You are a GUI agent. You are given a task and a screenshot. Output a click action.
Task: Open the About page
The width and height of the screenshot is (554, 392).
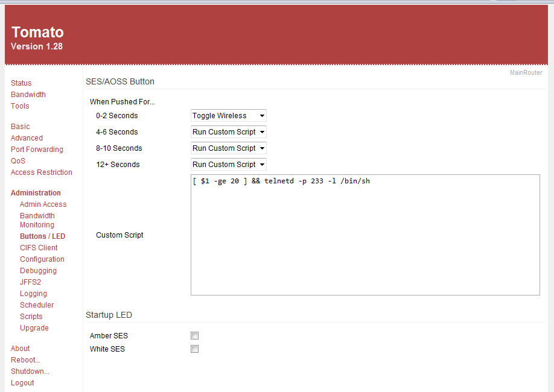point(20,348)
